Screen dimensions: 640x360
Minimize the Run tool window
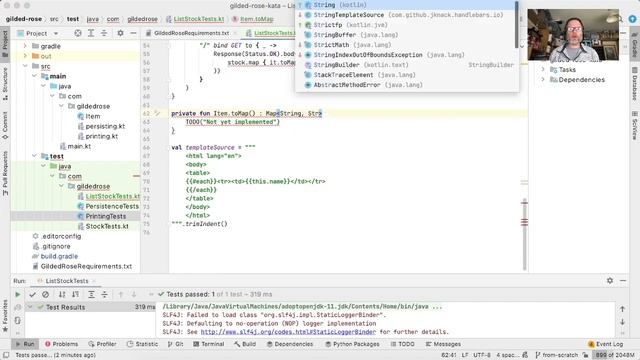[x=623, y=280]
